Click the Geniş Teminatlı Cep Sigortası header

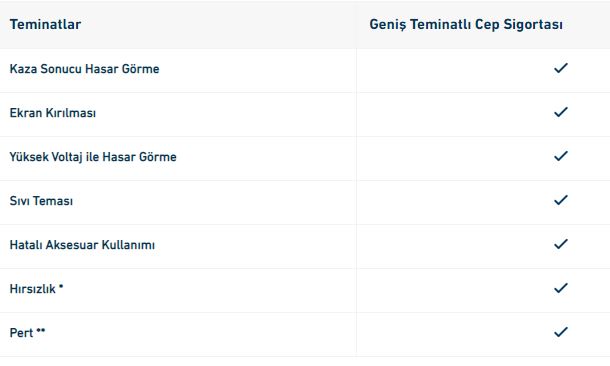coord(466,25)
